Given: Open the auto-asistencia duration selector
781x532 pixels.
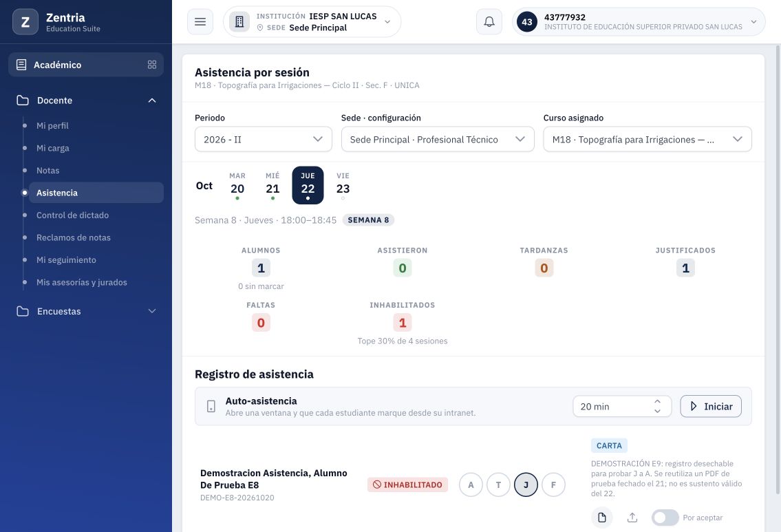Looking at the screenshot, I should coord(621,407).
